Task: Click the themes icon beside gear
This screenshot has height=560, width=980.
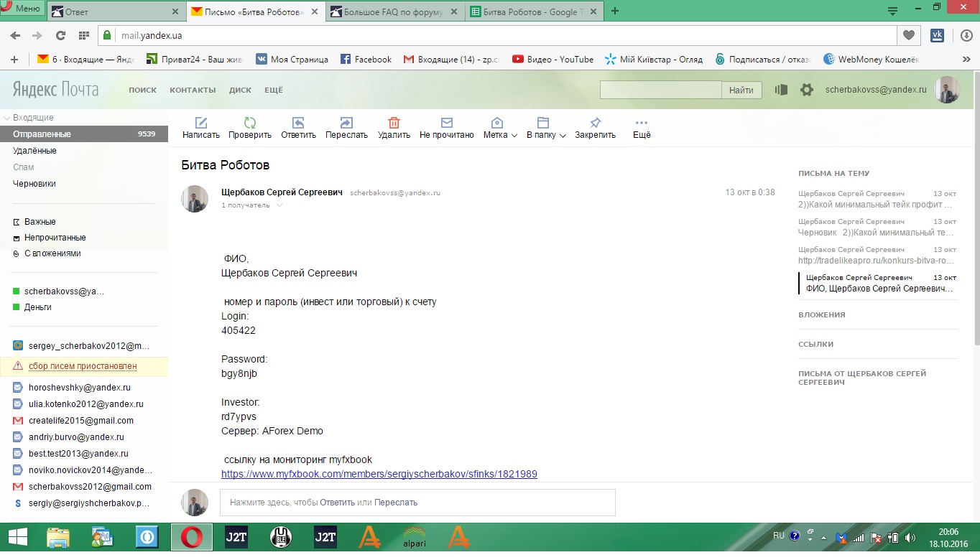Action: (781, 90)
